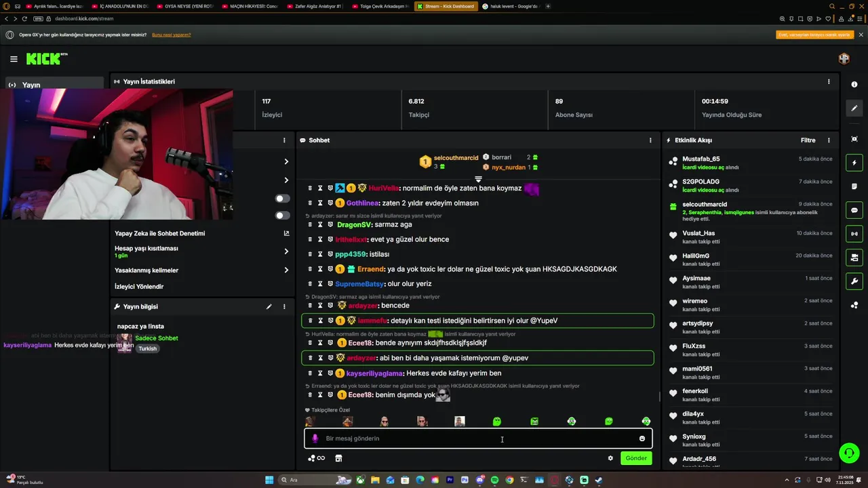Screen dimensions: 868x488
Task: Switch to the Tolga Çevik Arkadaşım browser tab
Action: point(380,6)
